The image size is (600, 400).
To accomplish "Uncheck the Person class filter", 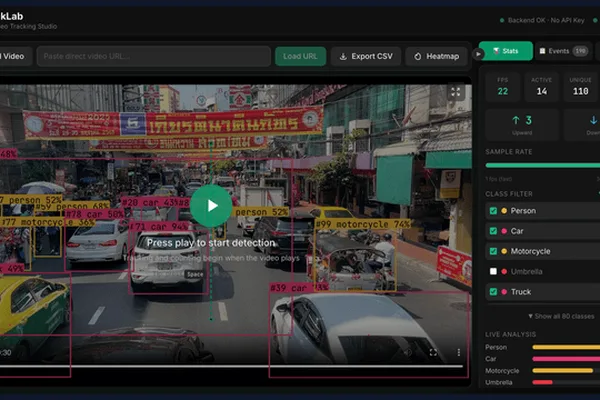I will 493,211.
